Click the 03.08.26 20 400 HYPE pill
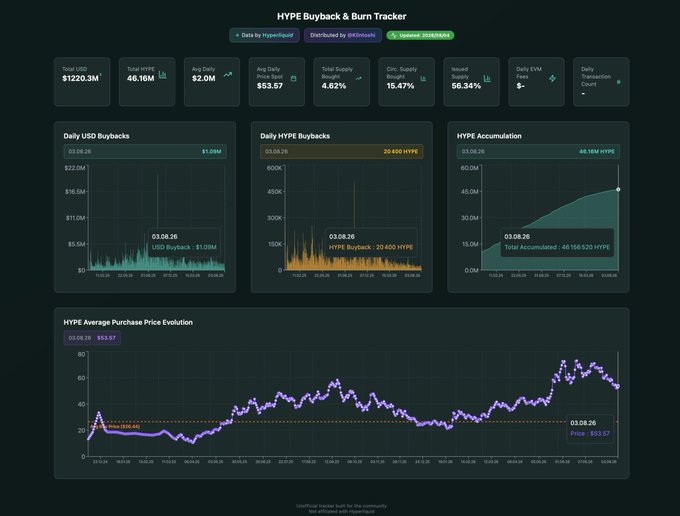This screenshot has width=680, height=516. 341,151
